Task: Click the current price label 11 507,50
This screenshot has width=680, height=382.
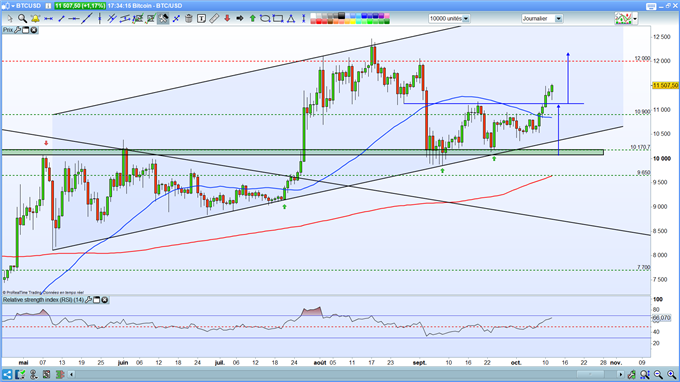Action: click(x=665, y=85)
